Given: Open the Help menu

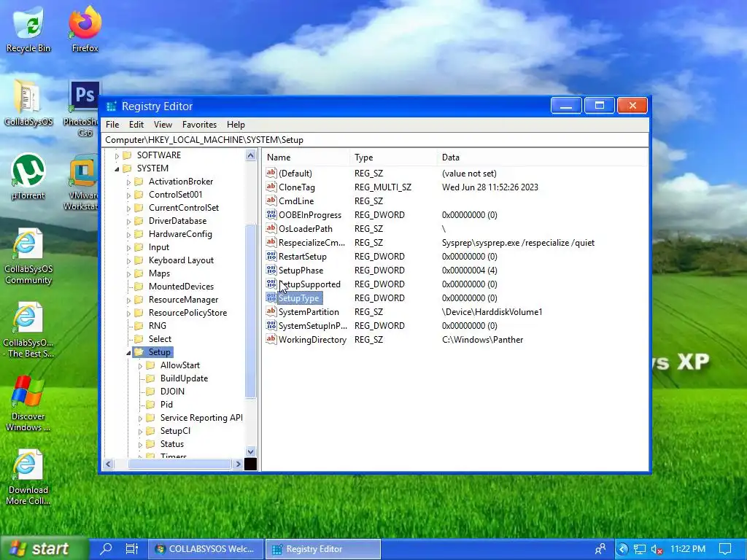Looking at the screenshot, I should pos(236,124).
